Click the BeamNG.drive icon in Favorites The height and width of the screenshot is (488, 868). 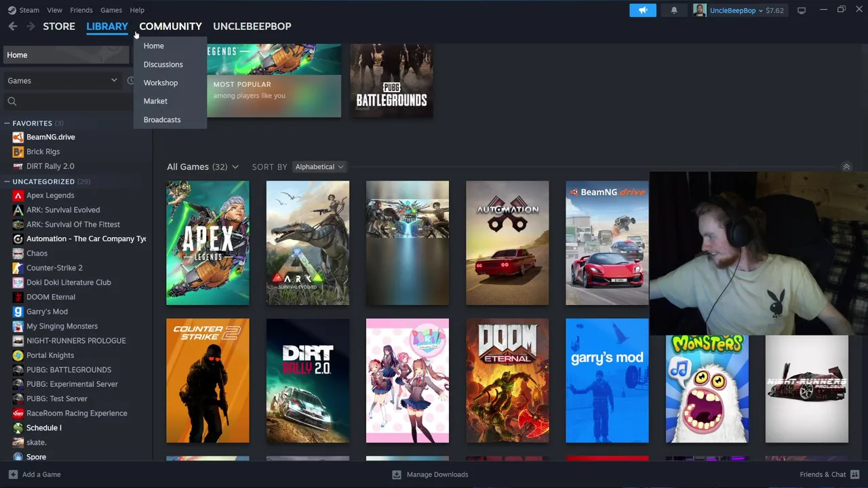click(x=18, y=137)
